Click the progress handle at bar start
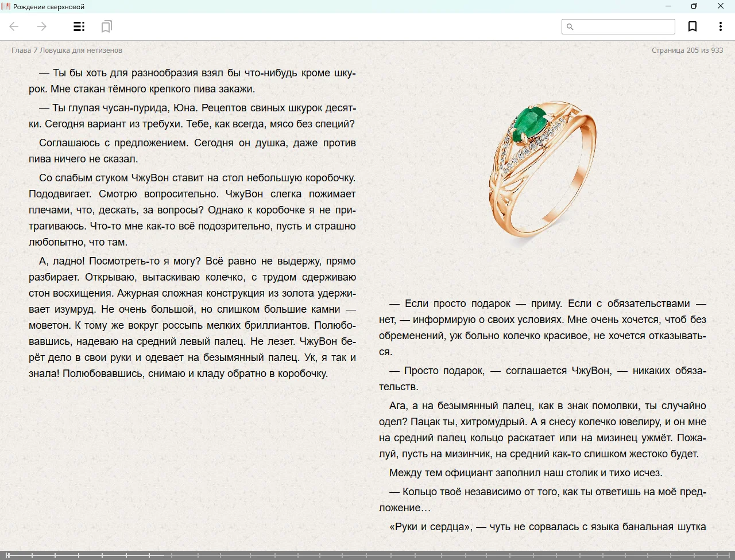Viewport: 735px width, 560px height. 7,555
